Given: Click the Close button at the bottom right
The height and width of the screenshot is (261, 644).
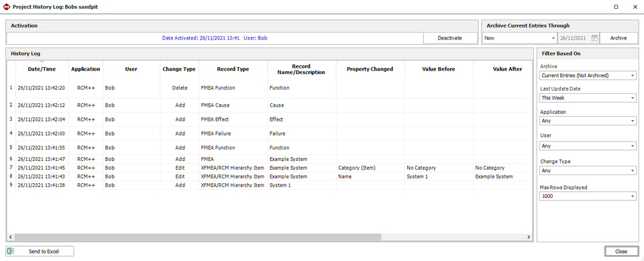Looking at the screenshot, I should coord(621,251).
